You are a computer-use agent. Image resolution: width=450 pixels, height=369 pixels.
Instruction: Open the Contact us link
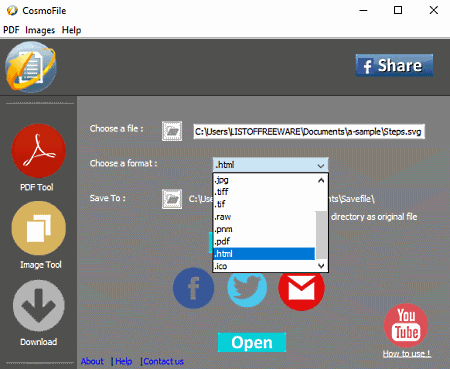click(164, 361)
